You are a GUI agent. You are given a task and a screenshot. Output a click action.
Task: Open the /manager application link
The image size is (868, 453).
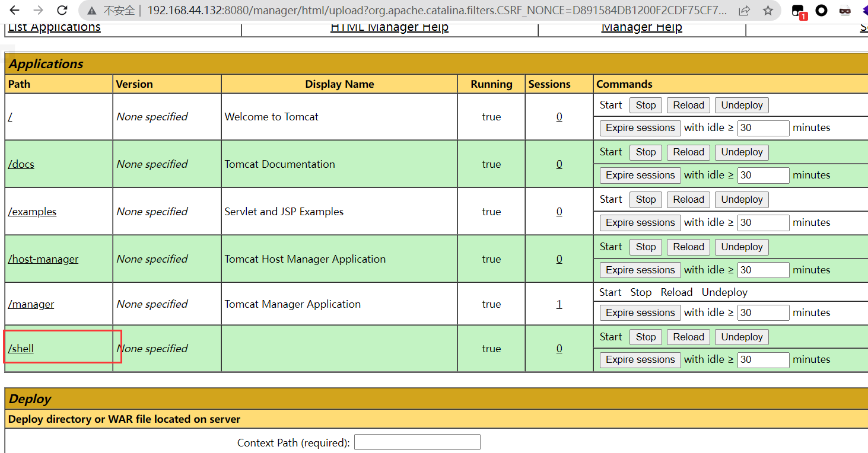pos(31,304)
